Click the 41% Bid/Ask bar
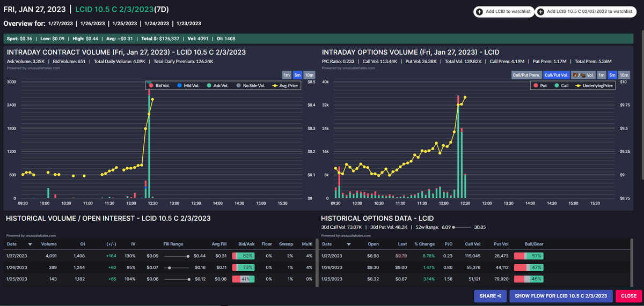This screenshot has height=306, width=644. pos(243,279)
